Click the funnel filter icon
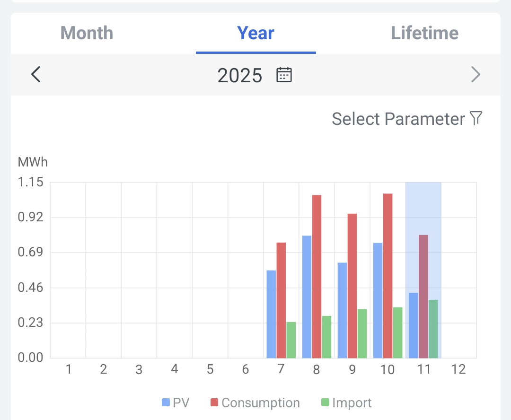 click(476, 118)
